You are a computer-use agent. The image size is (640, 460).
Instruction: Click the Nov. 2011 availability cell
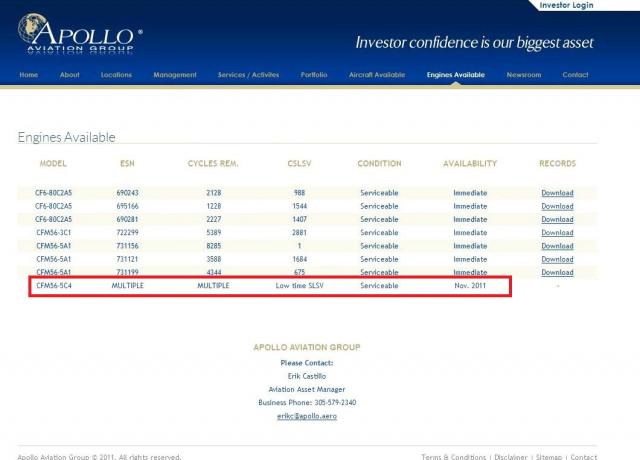tap(470, 285)
